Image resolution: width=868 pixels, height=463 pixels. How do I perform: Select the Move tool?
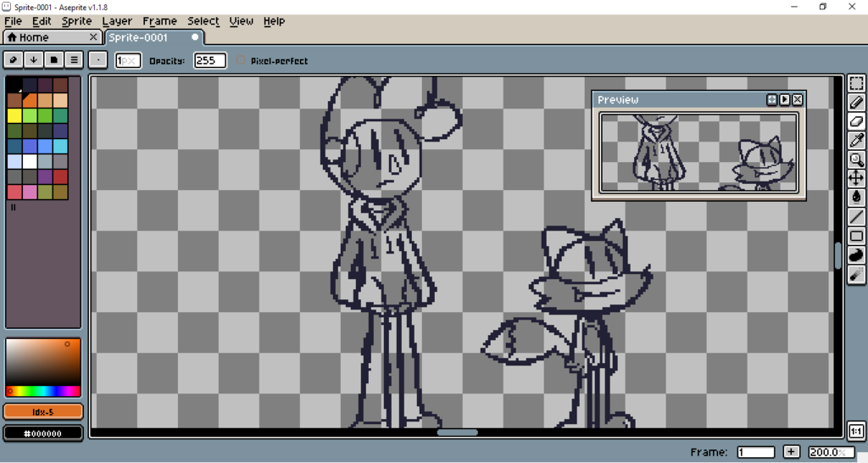(856, 178)
